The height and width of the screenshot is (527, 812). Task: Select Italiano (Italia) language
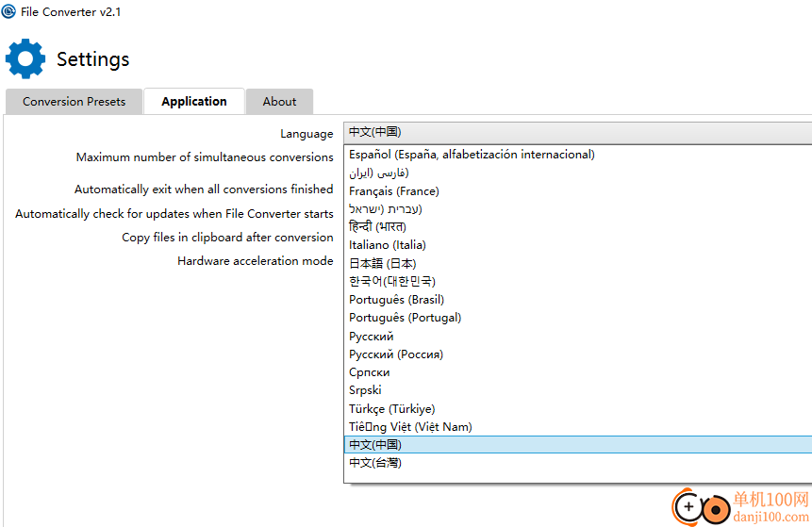pos(578,245)
